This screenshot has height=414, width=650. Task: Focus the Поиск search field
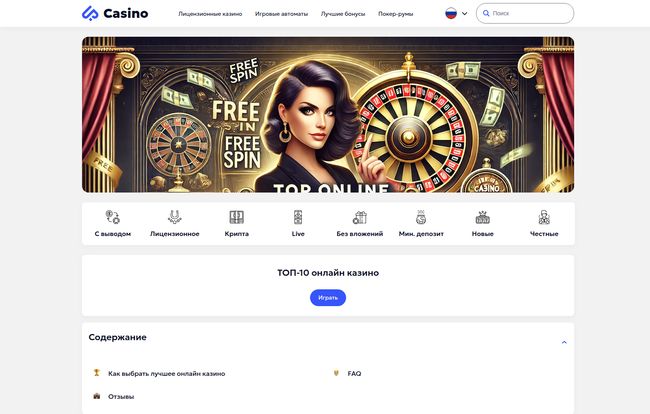(525, 13)
